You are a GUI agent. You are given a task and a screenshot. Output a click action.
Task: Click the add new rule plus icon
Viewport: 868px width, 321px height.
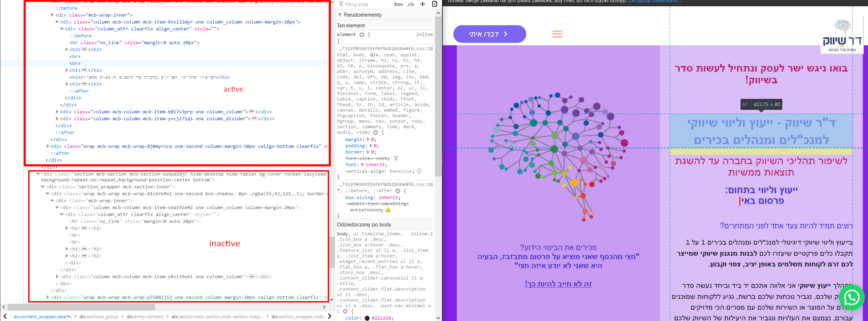pos(423,4)
